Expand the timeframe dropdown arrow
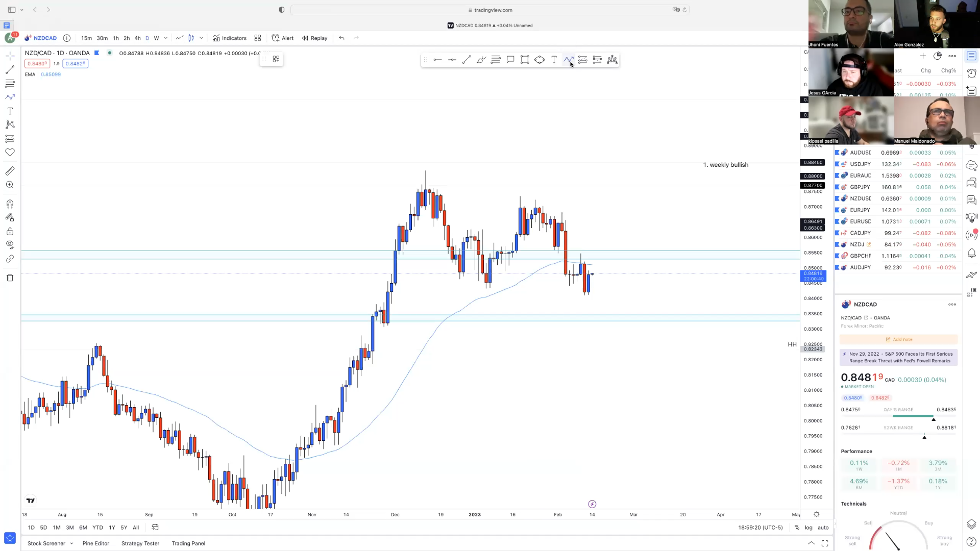The width and height of the screenshot is (980, 551). [x=166, y=38]
